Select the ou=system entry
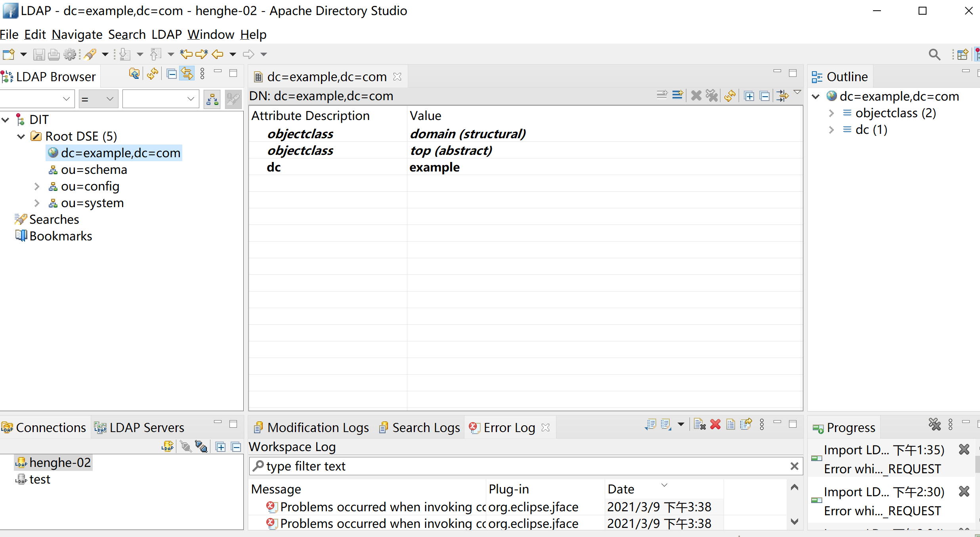980x537 pixels. click(x=92, y=203)
